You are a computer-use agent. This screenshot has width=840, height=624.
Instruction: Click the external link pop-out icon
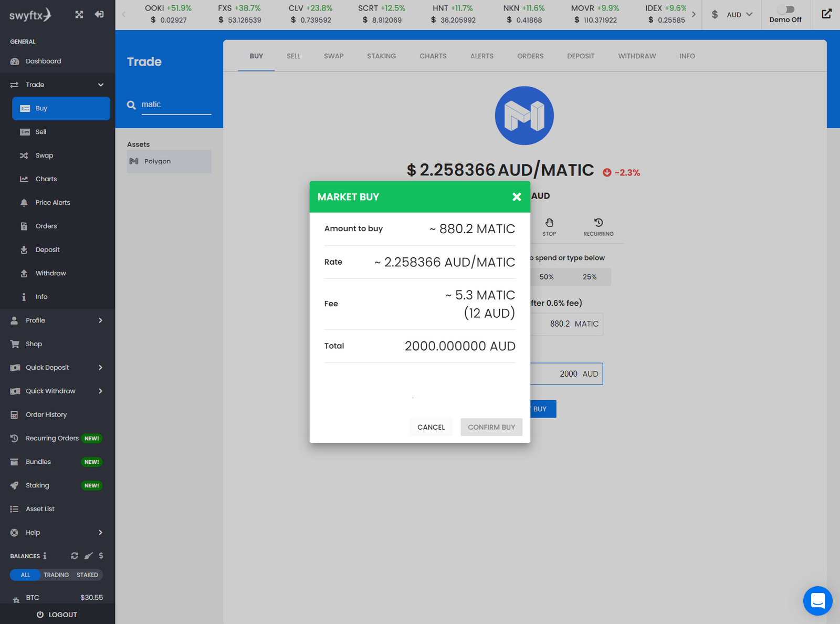[826, 14]
